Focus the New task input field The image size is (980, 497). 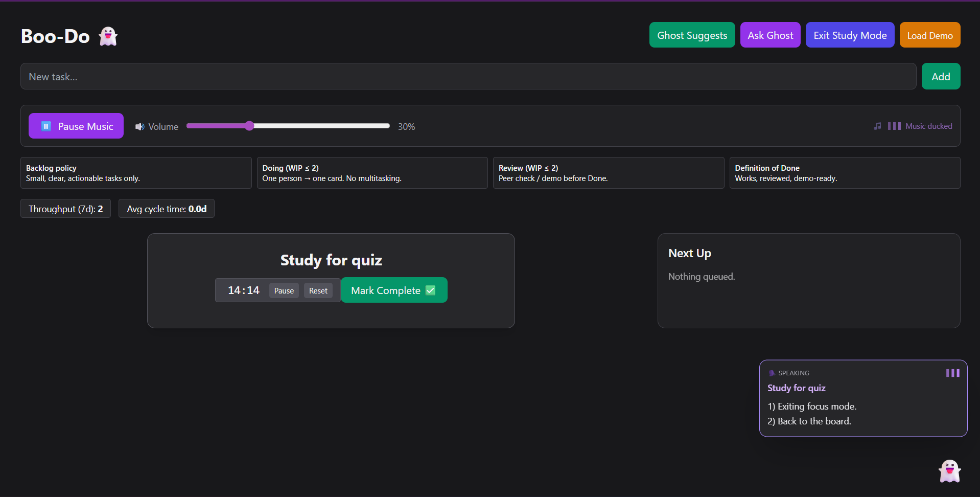tap(468, 76)
